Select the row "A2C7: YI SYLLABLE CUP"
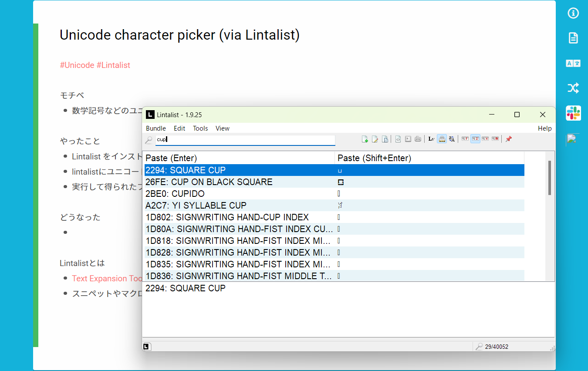 pos(334,206)
